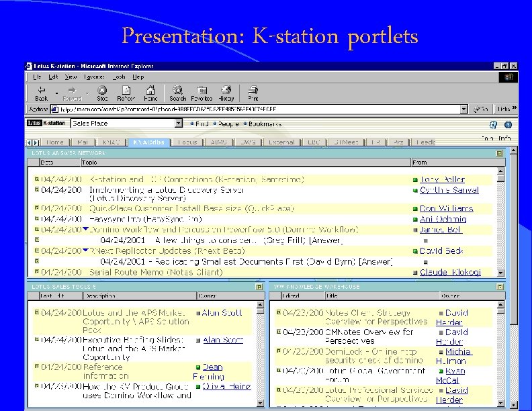Collapse the Domino Workflow thread triangle

click(x=85, y=229)
